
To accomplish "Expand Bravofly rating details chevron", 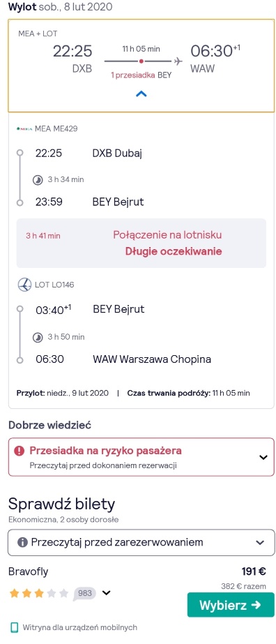I will (106, 592).
